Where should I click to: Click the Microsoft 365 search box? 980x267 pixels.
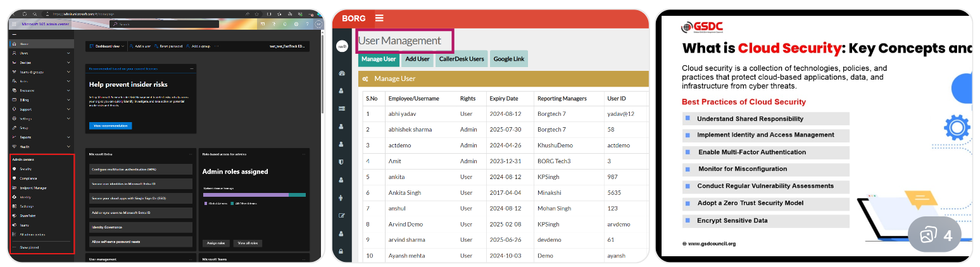click(x=165, y=24)
